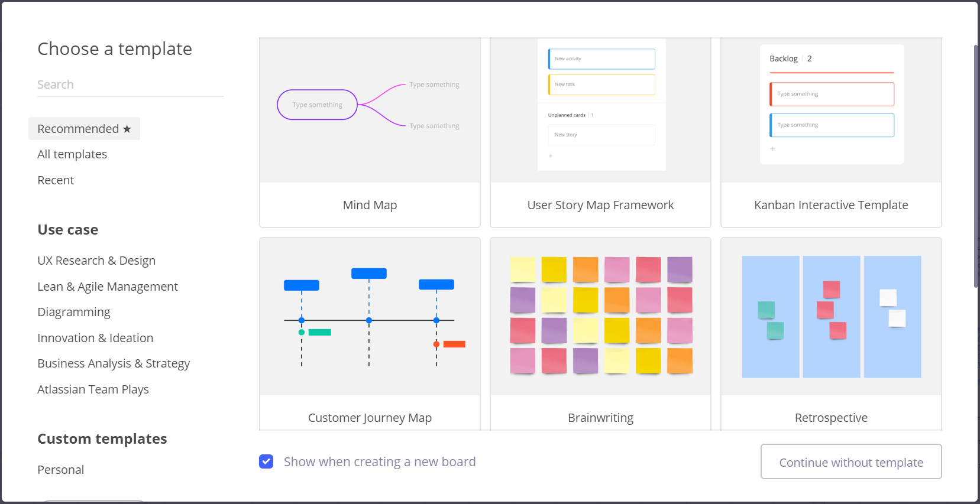This screenshot has width=980, height=504.
Task: Filter by UX Research & Design
Action: tap(96, 261)
